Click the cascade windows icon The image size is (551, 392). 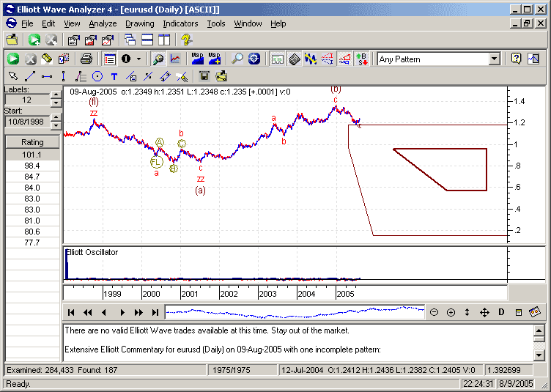[x=130, y=40]
